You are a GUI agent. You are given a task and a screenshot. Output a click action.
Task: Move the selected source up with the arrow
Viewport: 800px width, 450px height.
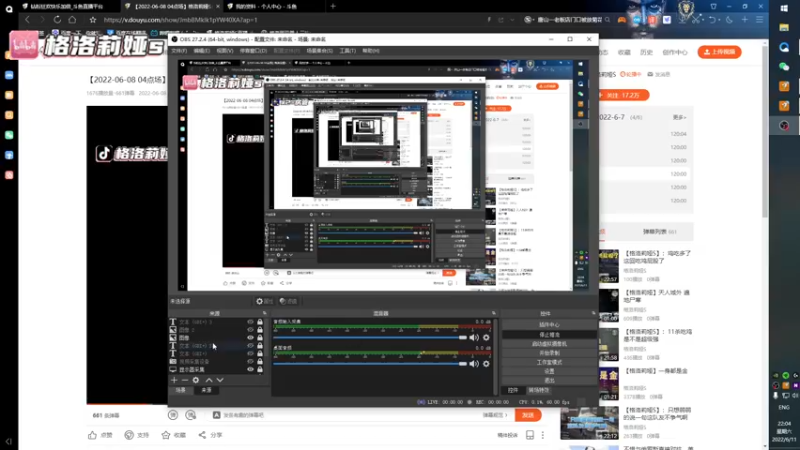tap(209, 380)
